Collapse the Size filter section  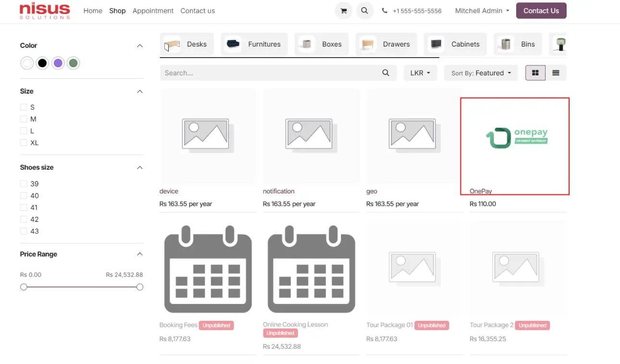[140, 91]
